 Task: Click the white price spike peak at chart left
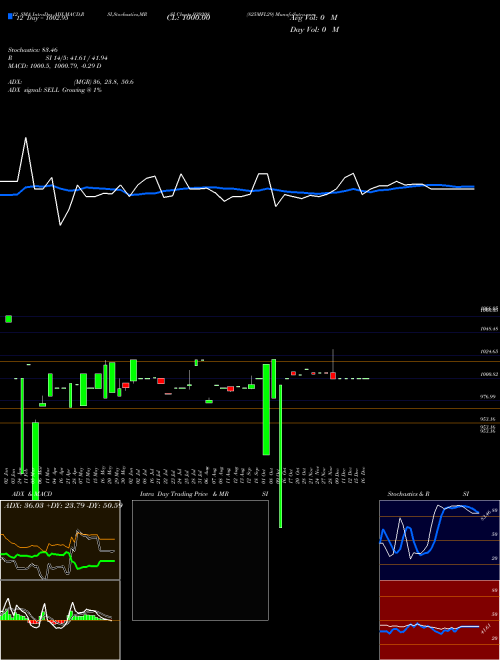26,138
